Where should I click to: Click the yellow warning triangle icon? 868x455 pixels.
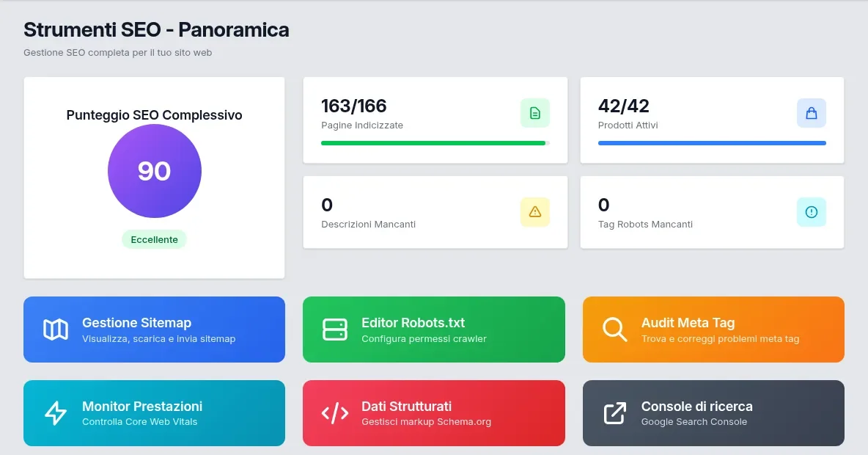[534, 211]
